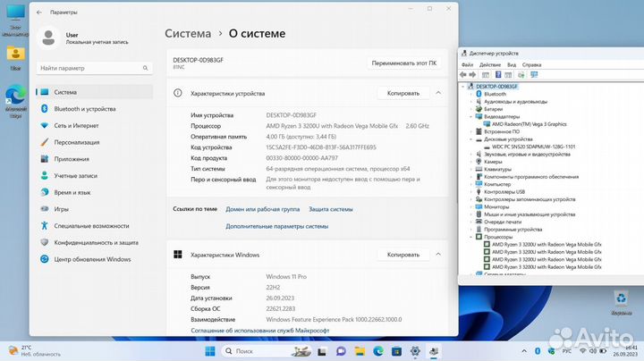
Task: Click Device Manager toolbar forward arrow
Action: click(x=472, y=75)
